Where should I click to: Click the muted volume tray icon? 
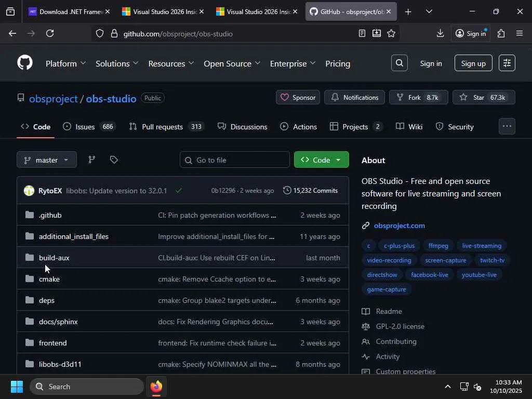(x=477, y=387)
